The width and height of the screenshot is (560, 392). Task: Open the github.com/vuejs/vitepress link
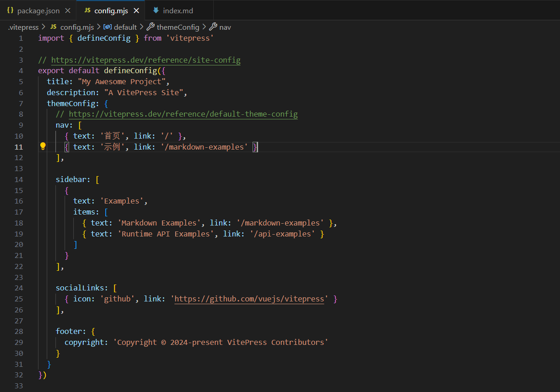(x=249, y=299)
